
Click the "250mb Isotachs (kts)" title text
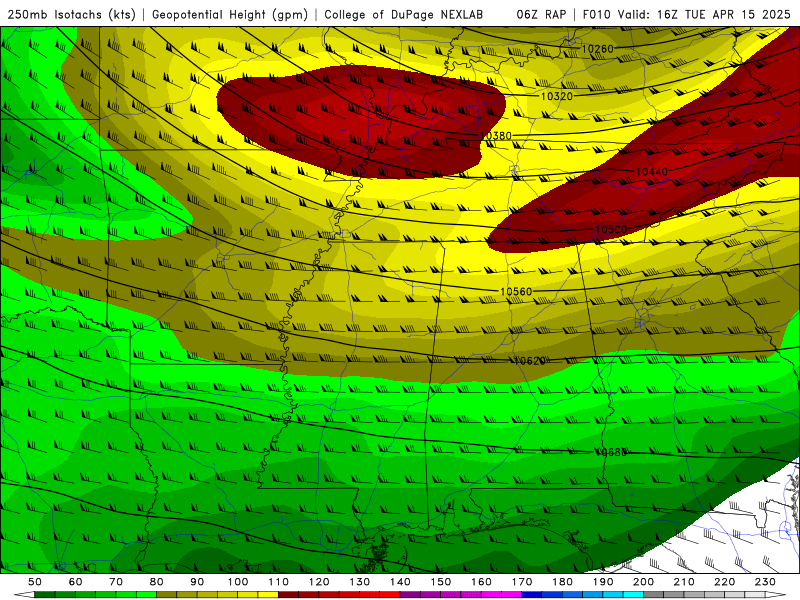click(71, 15)
